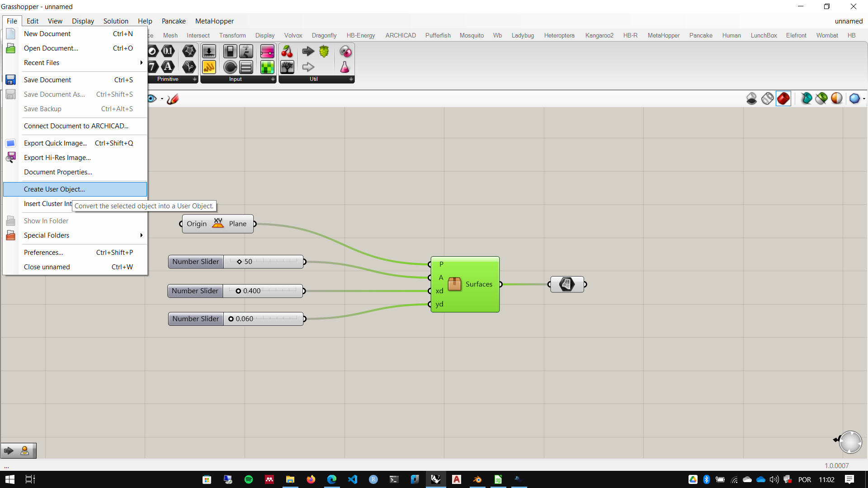Select the Gradient component icon

click(x=267, y=52)
